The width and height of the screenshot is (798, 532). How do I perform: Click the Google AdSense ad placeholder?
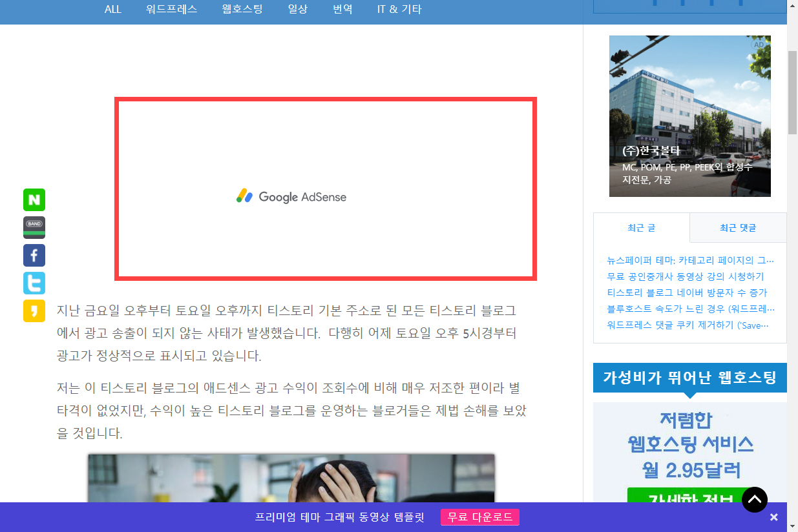click(326, 189)
